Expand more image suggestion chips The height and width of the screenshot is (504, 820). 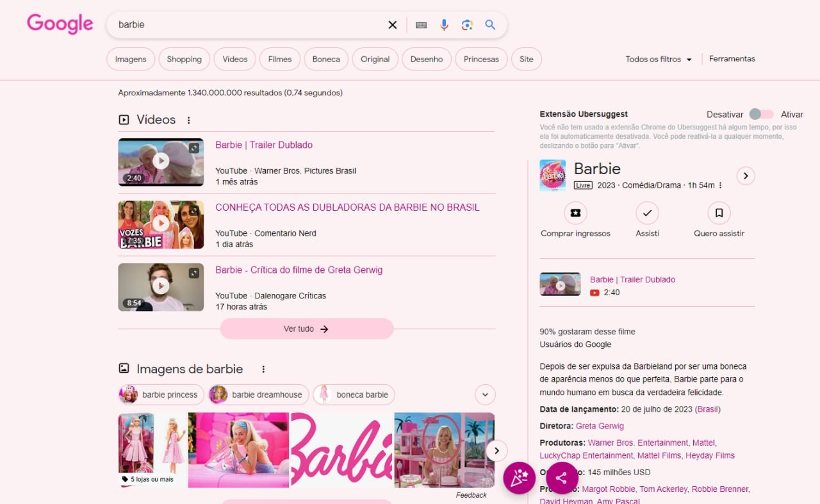[485, 394]
